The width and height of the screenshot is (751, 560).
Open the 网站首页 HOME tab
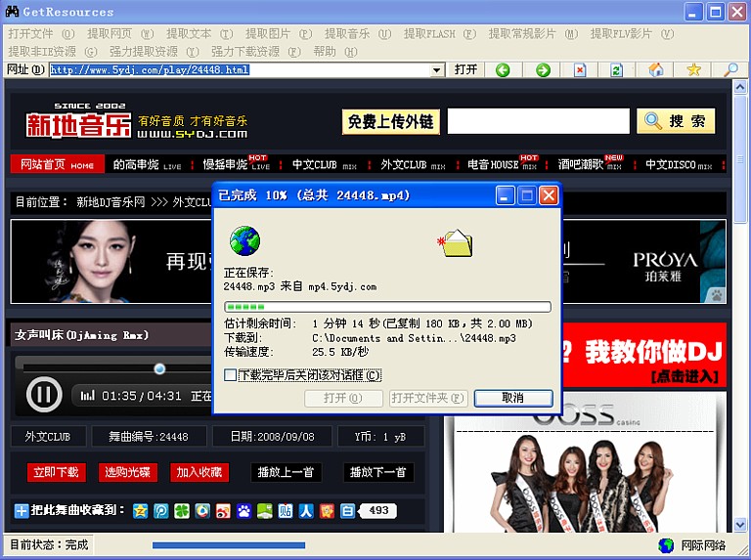tap(57, 164)
